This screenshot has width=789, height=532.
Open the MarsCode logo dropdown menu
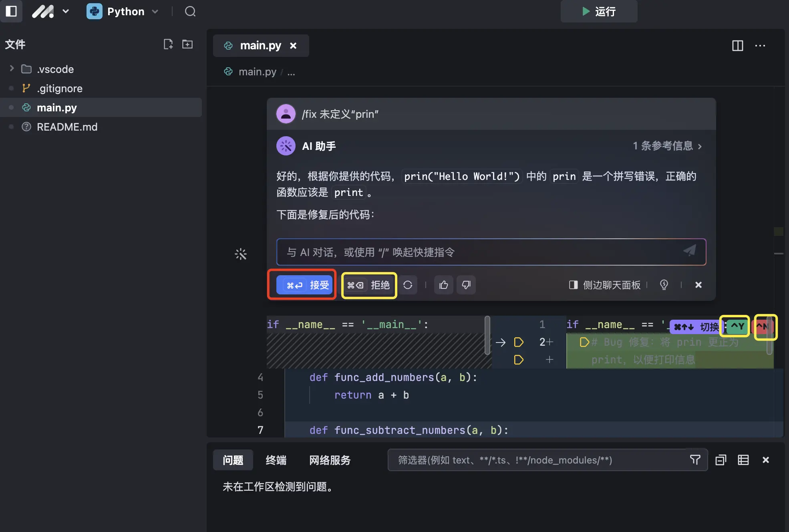tap(50, 12)
